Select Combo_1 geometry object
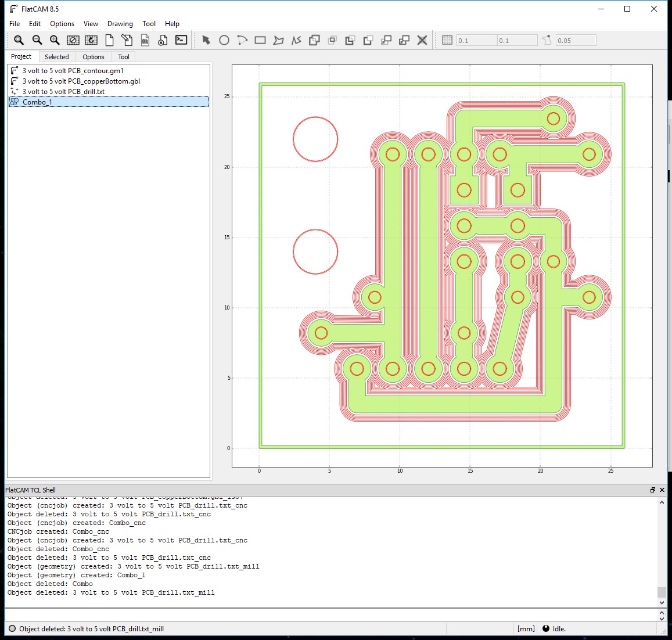This screenshot has width=672, height=640. point(109,102)
